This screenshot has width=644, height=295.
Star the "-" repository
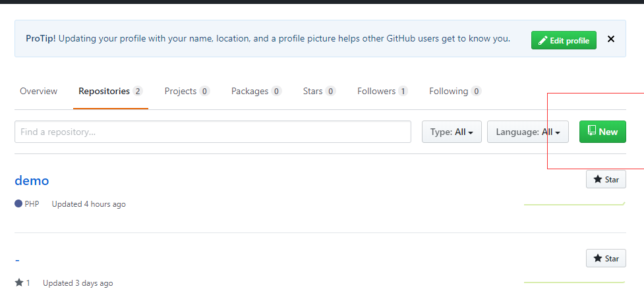pyautogui.click(x=606, y=258)
